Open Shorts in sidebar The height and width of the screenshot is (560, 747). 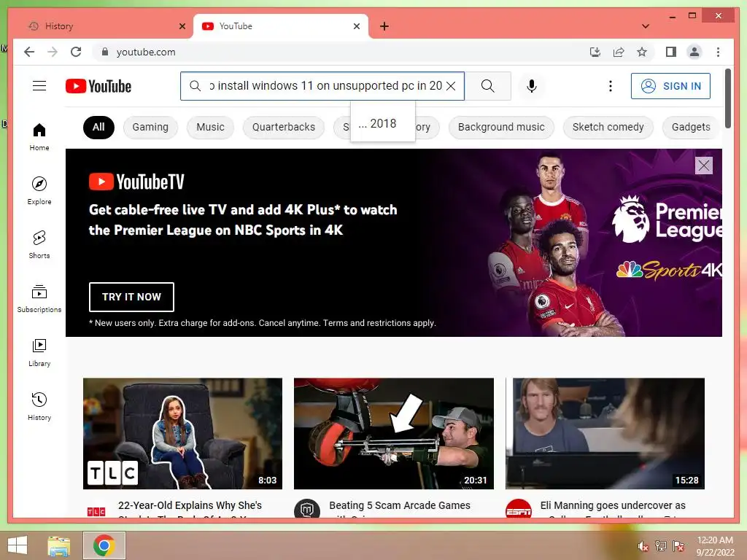(39, 244)
